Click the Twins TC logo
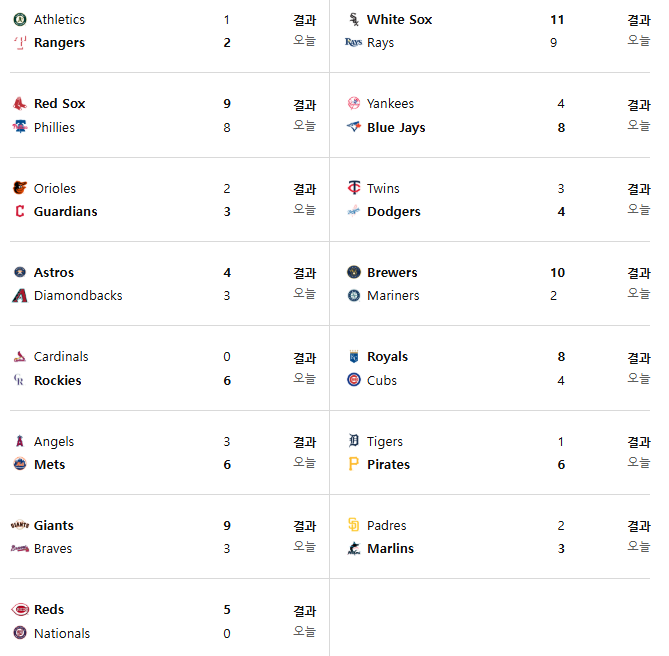This screenshot has width=669, height=656. (353, 188)
